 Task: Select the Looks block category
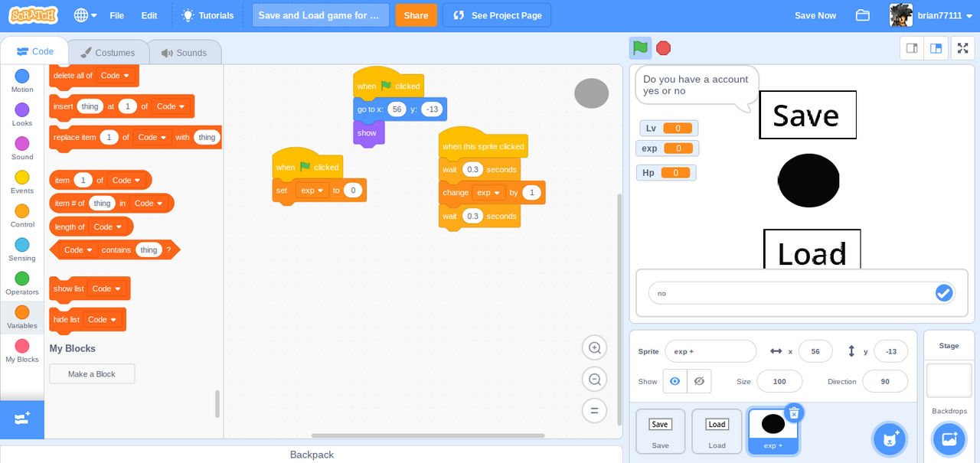tap(22, 115)
